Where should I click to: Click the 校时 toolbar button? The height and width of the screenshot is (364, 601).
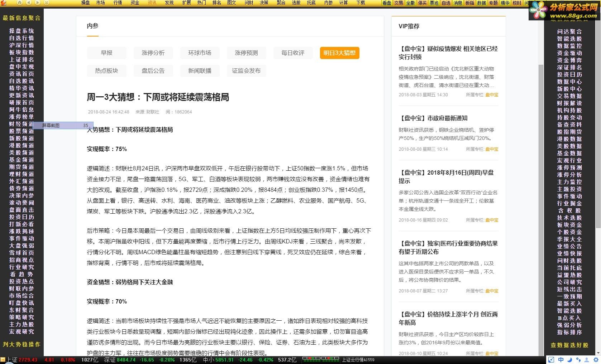pos(517,3)
